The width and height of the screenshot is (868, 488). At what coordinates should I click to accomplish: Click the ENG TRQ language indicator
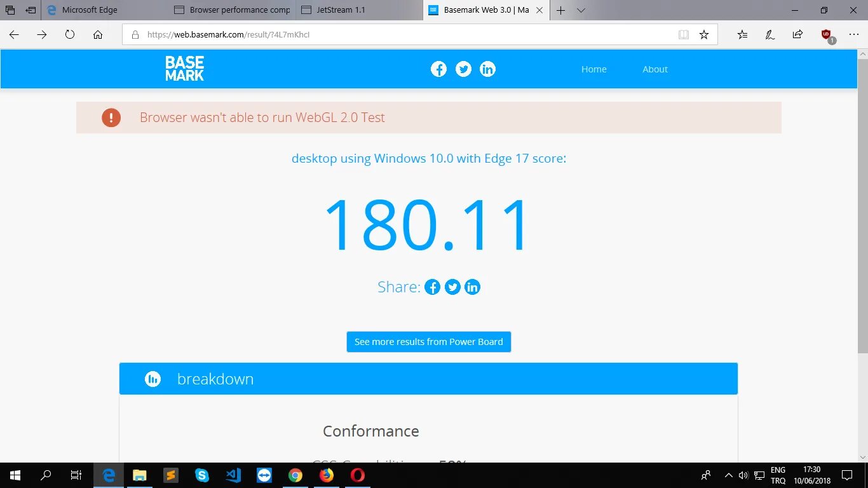[x=778, y=475]
